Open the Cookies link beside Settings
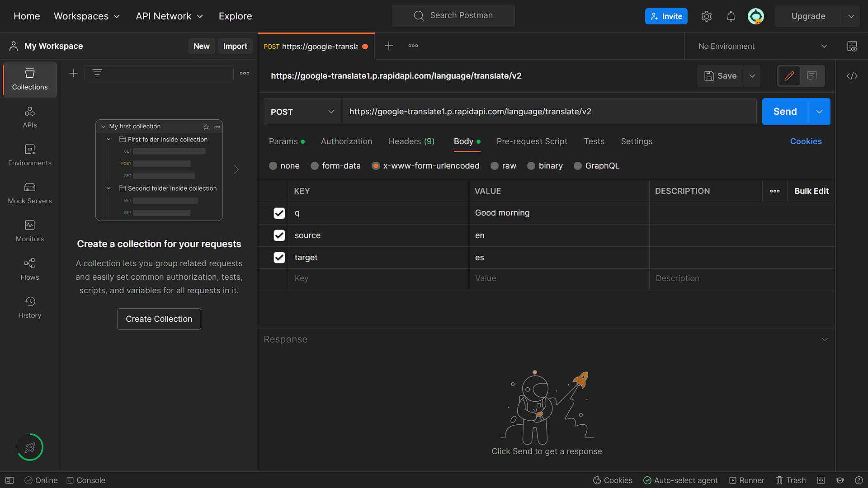The image size is (868, 488). (x=806, y=141)
